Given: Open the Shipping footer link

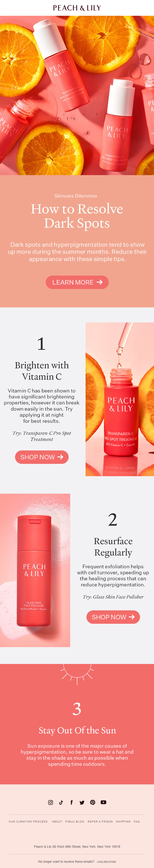Looking at the screenshot, I should [123, 821].
